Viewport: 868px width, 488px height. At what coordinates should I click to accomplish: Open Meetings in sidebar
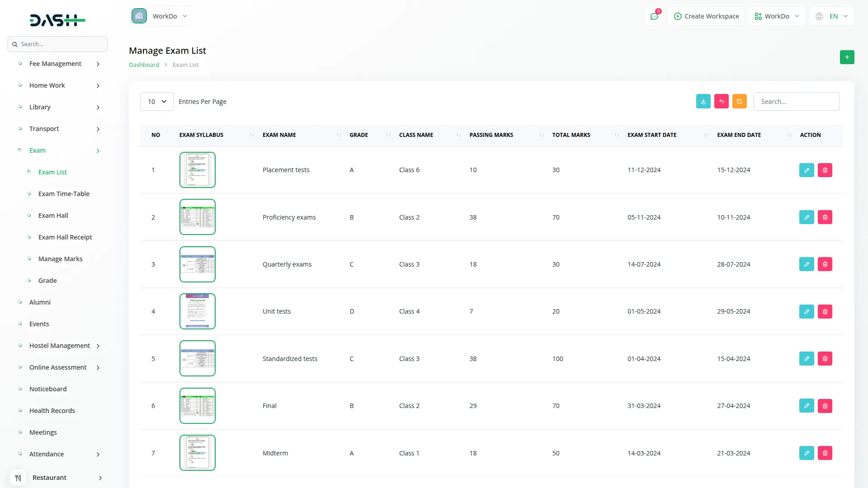[43, 432]
